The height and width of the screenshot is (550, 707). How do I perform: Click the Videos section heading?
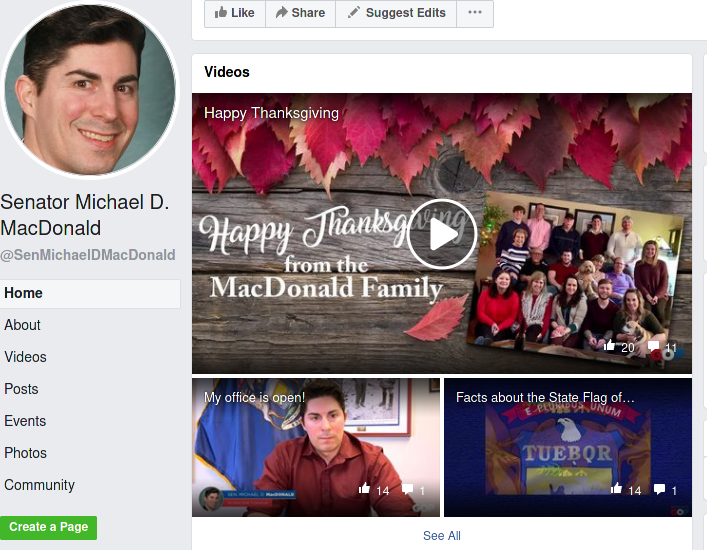pyautogui.click(x=227, y=72)
